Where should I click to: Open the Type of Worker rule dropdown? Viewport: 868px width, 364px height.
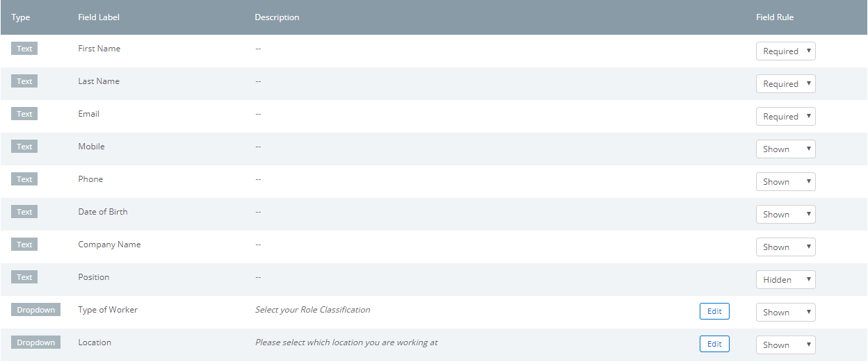click(785, 313)
